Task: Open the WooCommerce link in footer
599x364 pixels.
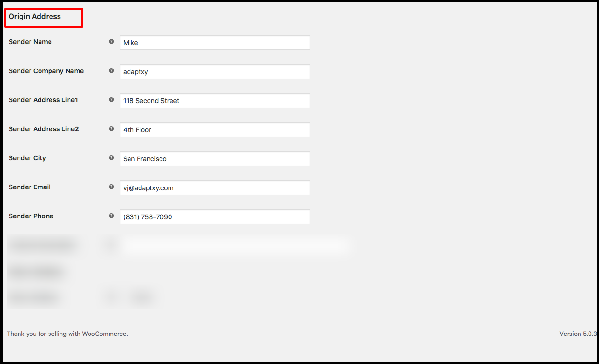Action: (x=104, y=334)
